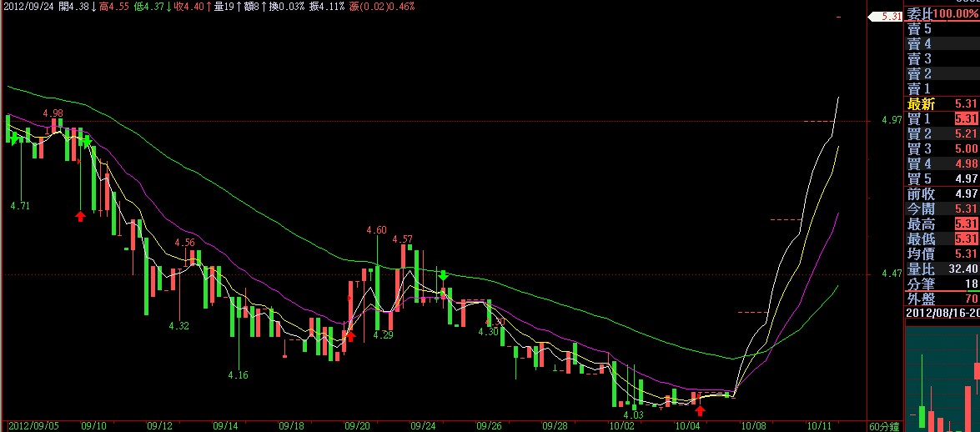This screenshot has width=980, height=432.
Task: Click the 09/12 date on the time axis
Action: coord(159,426)
